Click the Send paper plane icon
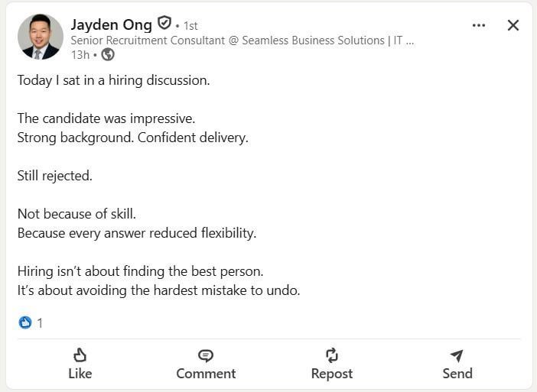This screenshot has width=537, height=392. (x=457, y=355)
